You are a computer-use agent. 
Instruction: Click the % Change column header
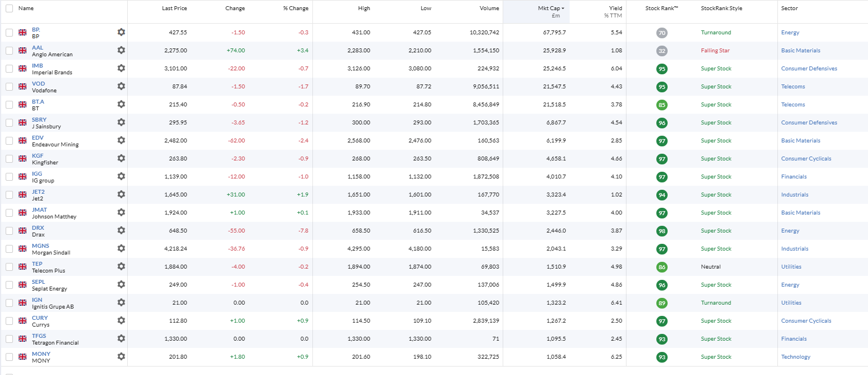click(296, 8)
